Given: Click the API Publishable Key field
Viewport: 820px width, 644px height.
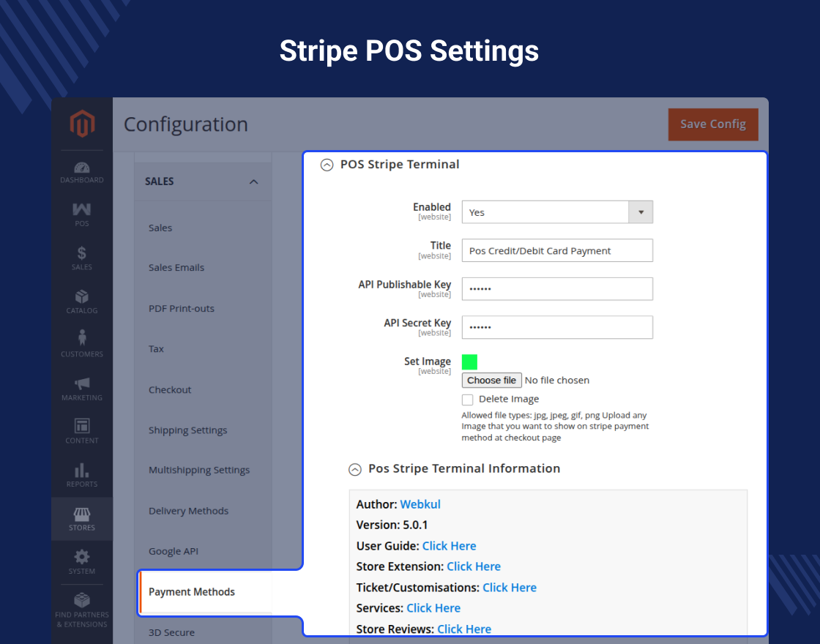Looking at the screenshot, I should coord(557,289).
